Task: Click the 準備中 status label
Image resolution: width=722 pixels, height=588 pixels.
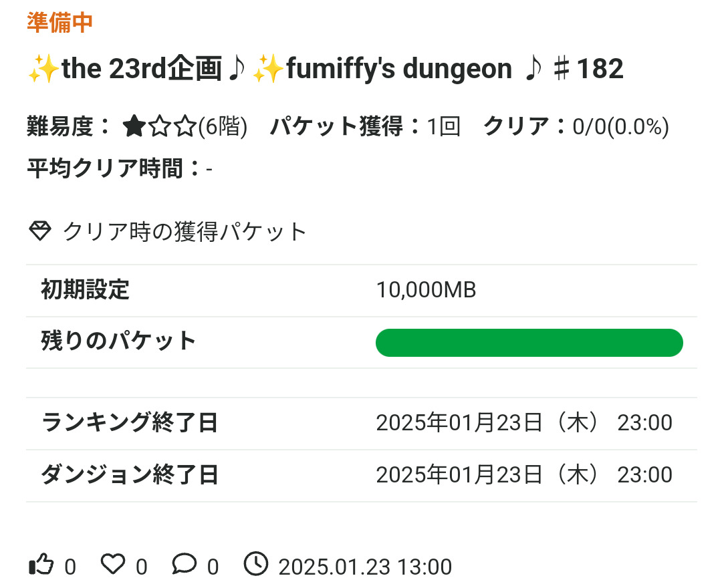Action: [x=59, y=22]
